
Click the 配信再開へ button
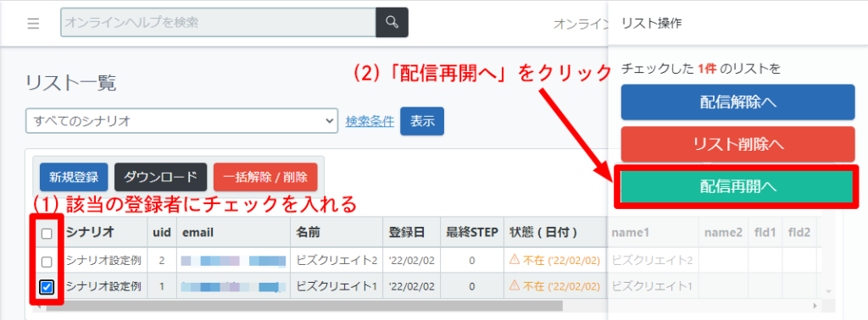(738, 187)
